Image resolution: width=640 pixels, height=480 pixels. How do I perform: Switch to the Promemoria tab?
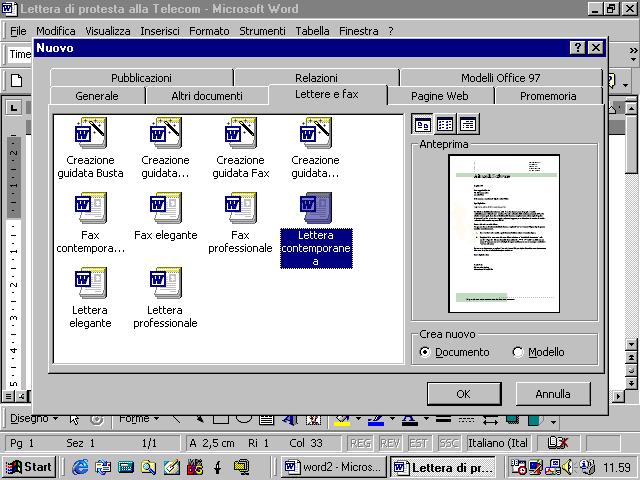(548, 96)
